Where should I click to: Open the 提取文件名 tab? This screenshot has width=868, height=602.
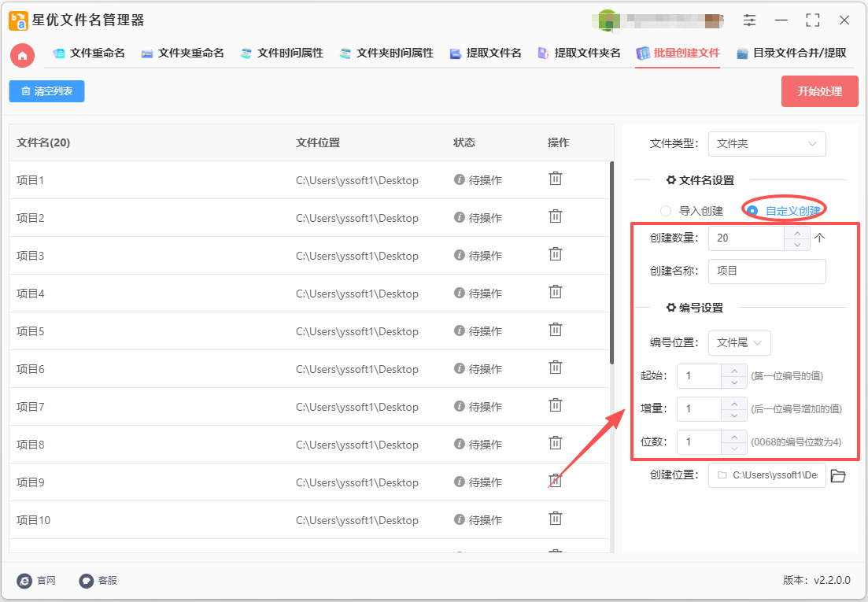486,54
